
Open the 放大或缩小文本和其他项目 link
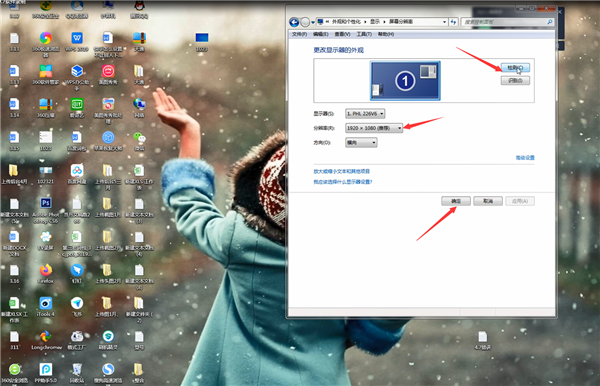click(x=341, y=171)
